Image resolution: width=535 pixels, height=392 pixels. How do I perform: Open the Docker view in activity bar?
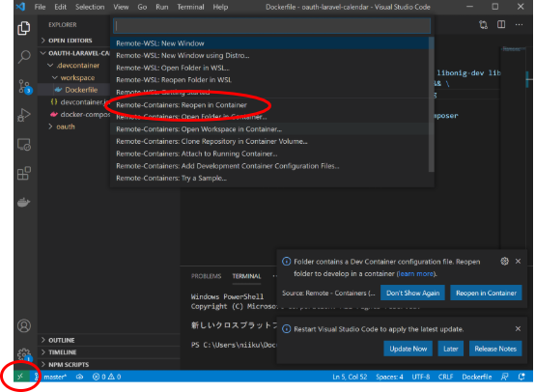[x=24, y=203]
